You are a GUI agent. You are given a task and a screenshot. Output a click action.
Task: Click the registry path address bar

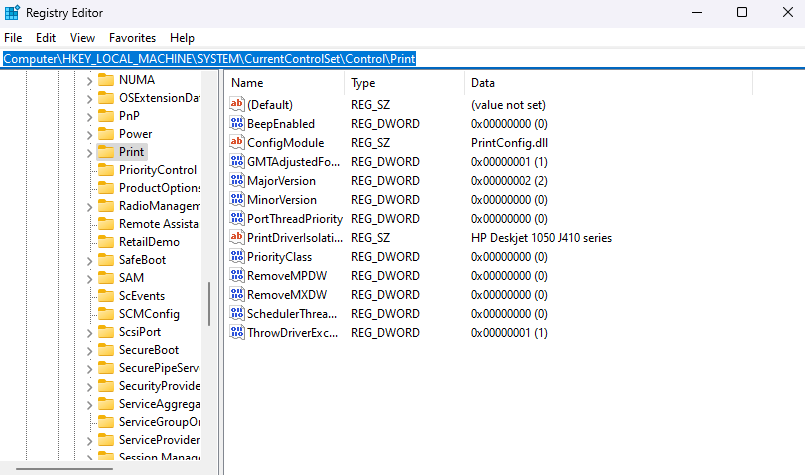coord(402,59)
